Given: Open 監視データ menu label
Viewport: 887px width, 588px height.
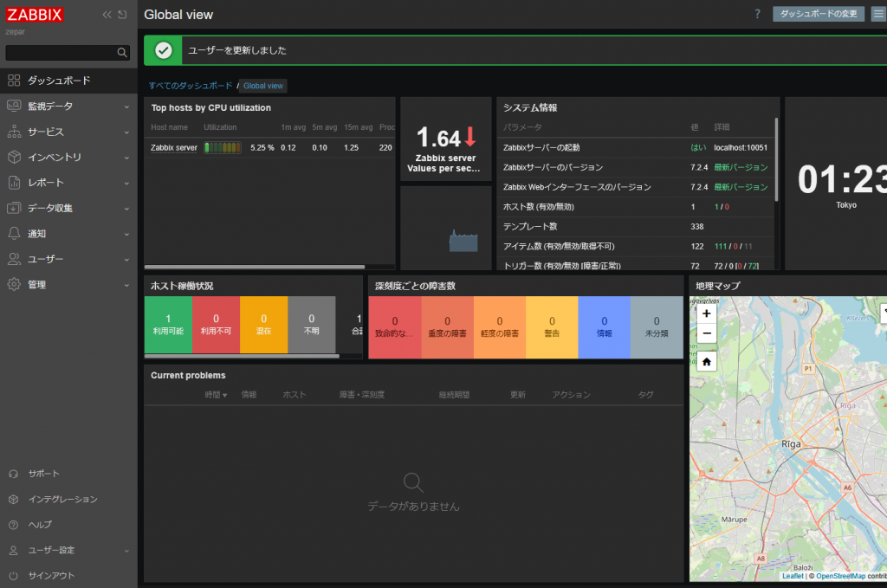Looking at the screenshot, I should [50, 106].
